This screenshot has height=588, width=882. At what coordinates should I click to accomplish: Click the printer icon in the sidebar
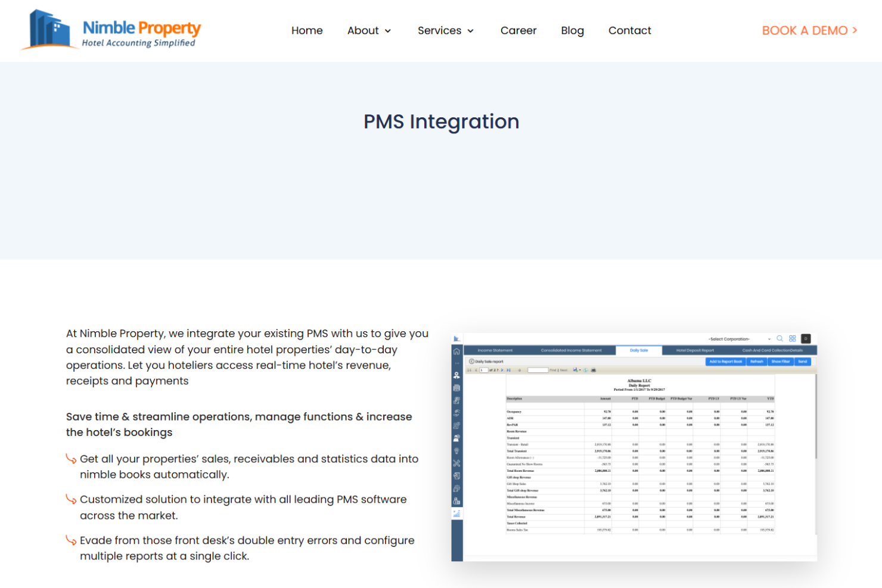pyautogui.click(x=456, y=388)
